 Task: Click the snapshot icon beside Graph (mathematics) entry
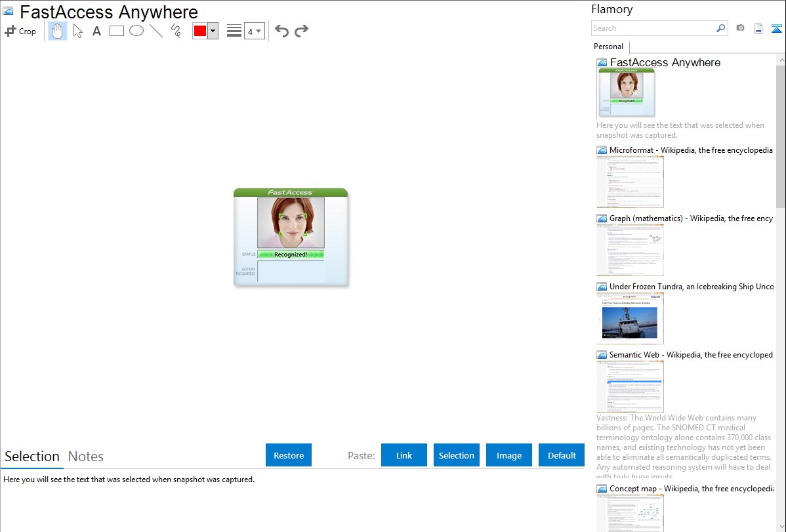pos(602,218)
